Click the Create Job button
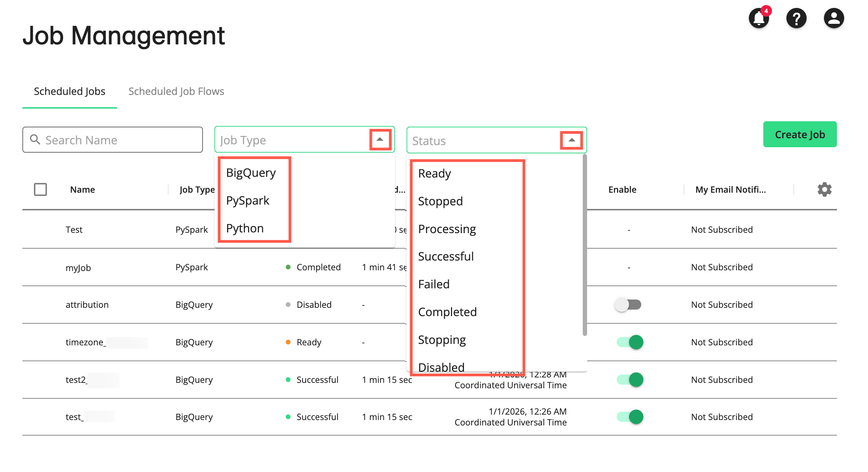The height and width of the screenshot is (472, 868). point(800,134)
